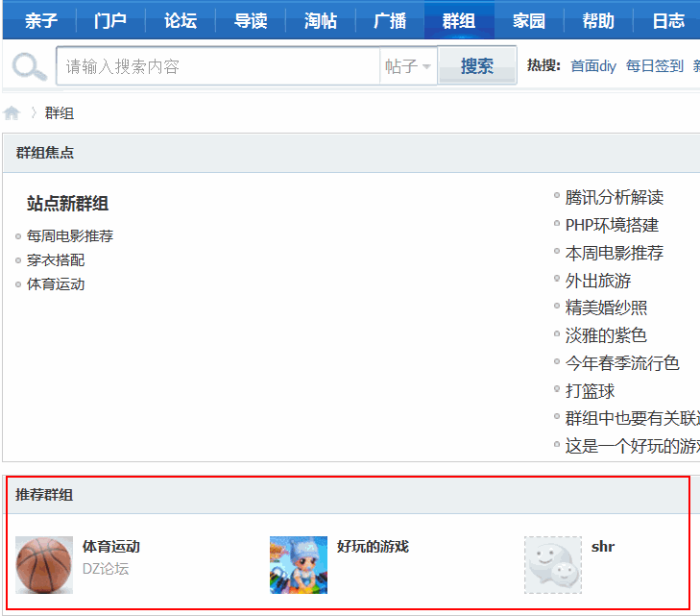Image resolution: width=700 pixels, height=616 pixels.
Task: Open the 淘帖 navigation tab
Action: pos(320,20)
